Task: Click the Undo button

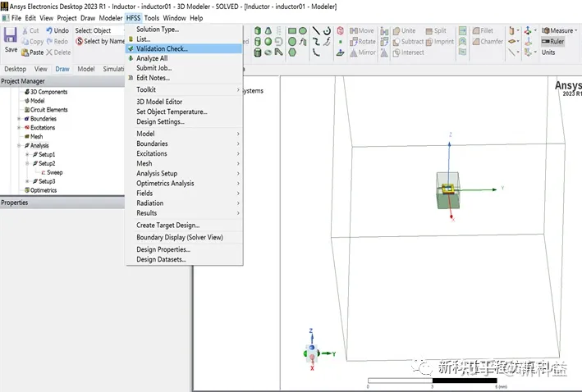Action: coord(57,30)
